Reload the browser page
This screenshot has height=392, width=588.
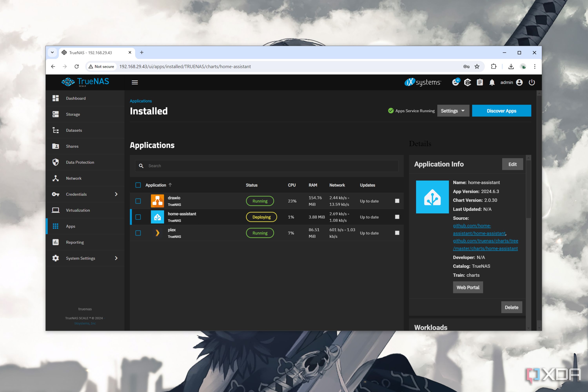point(77,66)
